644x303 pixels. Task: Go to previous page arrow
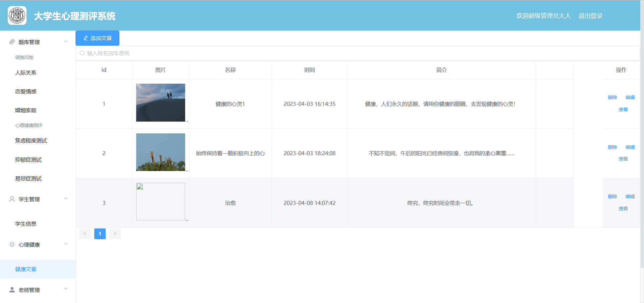pyautogui.click(x=85, y=233)
